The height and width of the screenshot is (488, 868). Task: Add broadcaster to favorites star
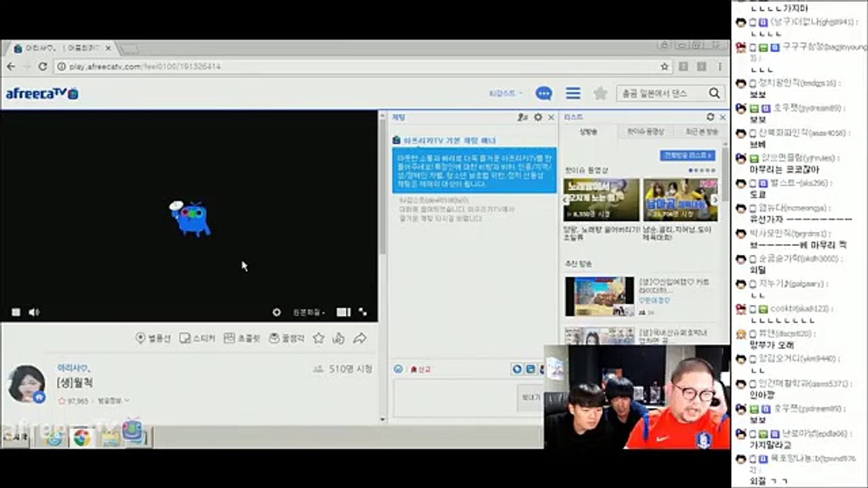(319, 338)
